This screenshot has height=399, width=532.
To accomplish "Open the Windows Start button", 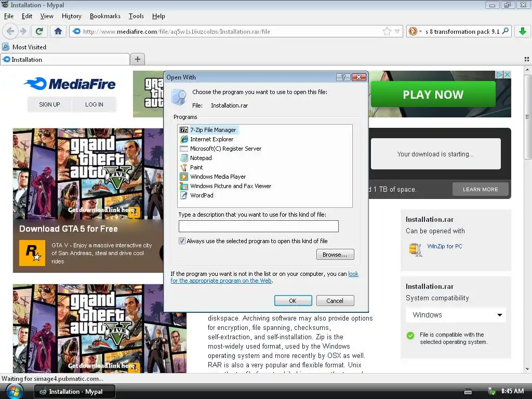I will click(x=14, y=392).
